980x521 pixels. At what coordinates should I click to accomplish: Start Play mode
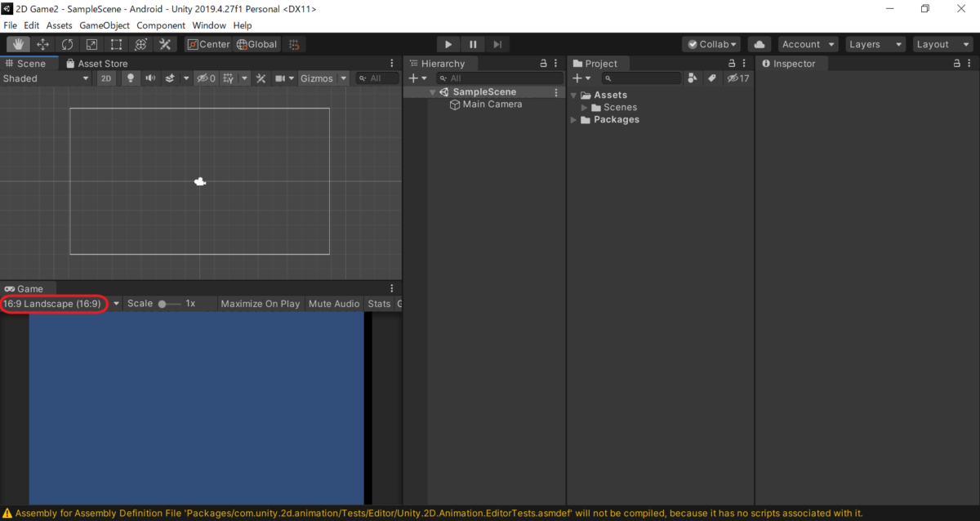(x=448, y=44)
